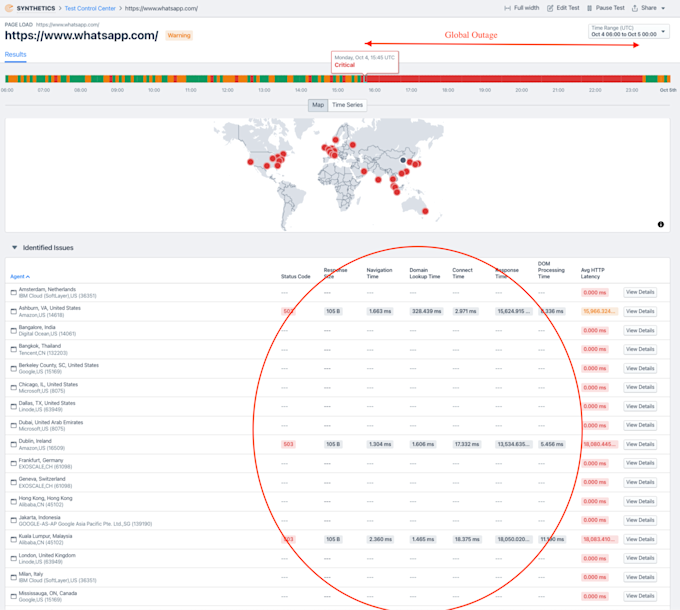Image resolution: width=680 pixels, height=610 pixels.
Task: Click the Edit Test pencil icon
Action: 550,8
